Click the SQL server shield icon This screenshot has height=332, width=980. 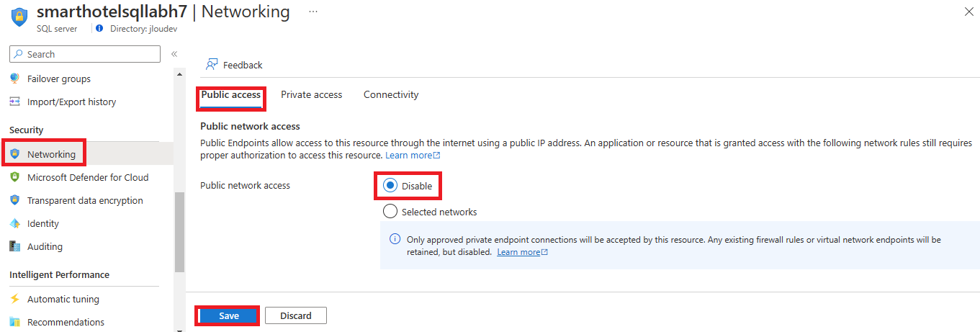pyautogui.click(x=18, y=18)
